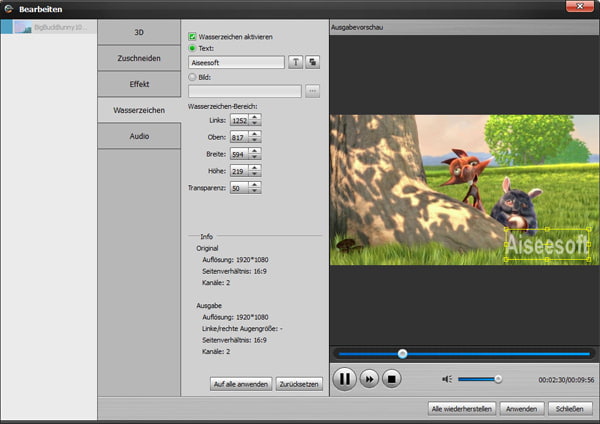The width and height of the screenshot is (600, 424).
Task: Click the Zurücksetzen button
Action: point(299,384)
